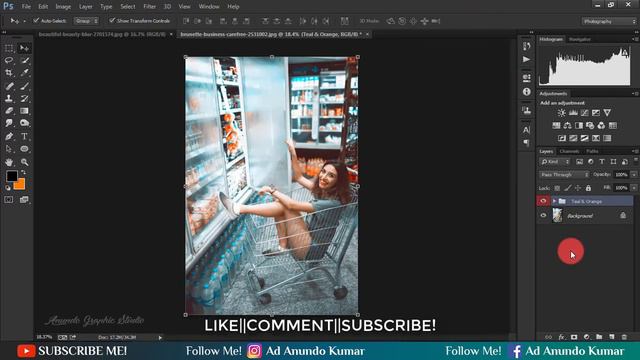Select the Healing Brush tool
This screenshot has height=360, width=640.
9,86
